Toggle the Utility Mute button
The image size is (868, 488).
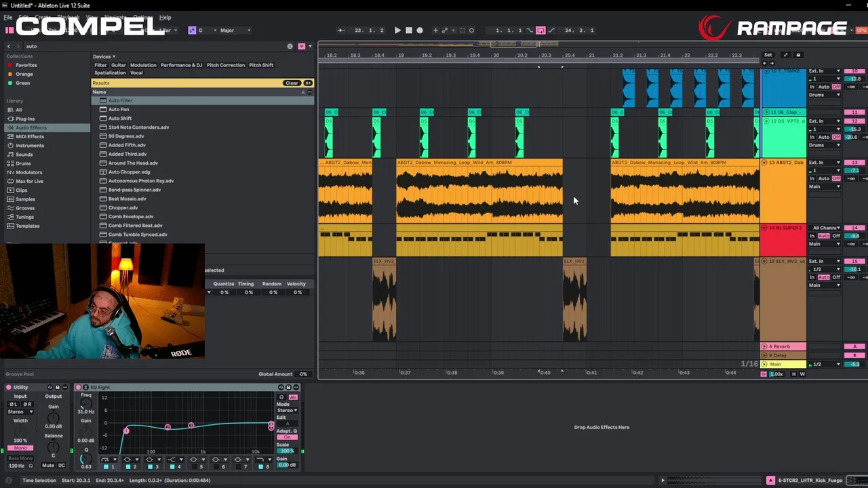(48, 466)
